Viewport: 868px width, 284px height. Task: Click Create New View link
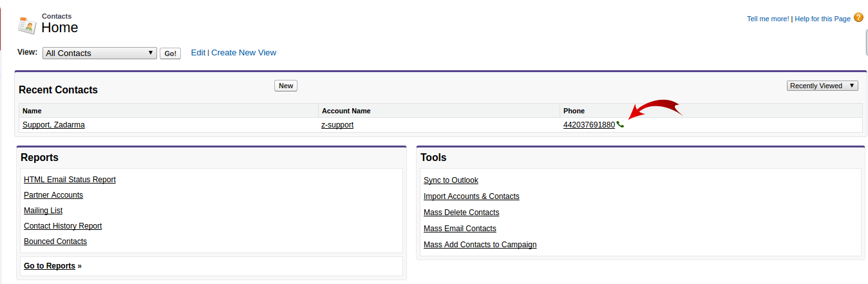coord(244,53)
